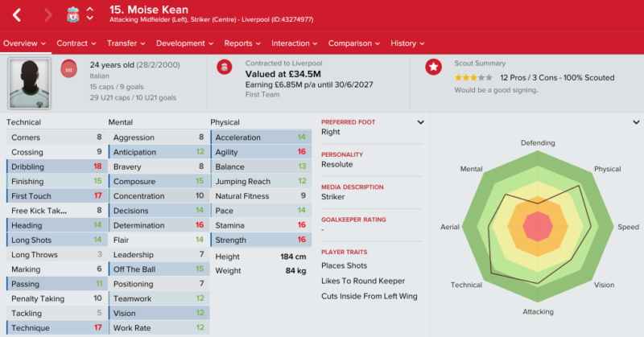This screenshot has height=337, width=644.
Task: Open the attribute polygon chart dropdown arrow
Action: 636,122
